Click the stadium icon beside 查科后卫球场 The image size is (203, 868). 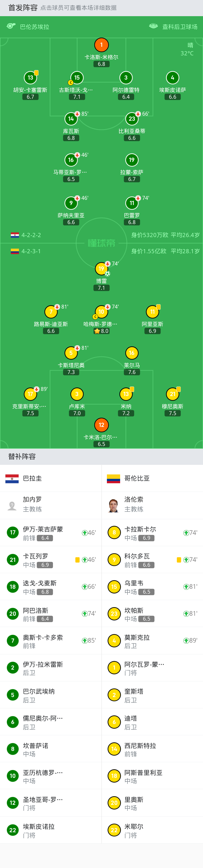[153, 26]
